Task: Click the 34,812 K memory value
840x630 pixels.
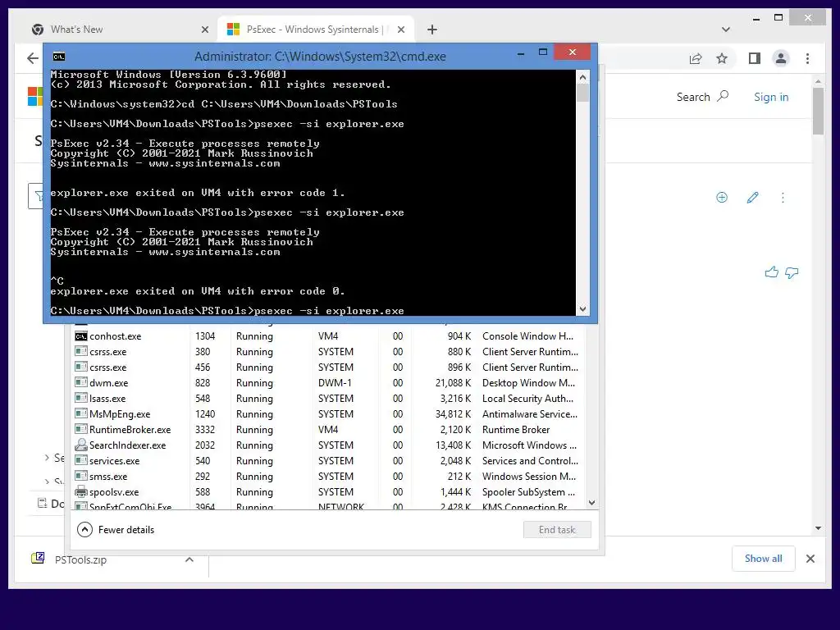Action: 453,413
